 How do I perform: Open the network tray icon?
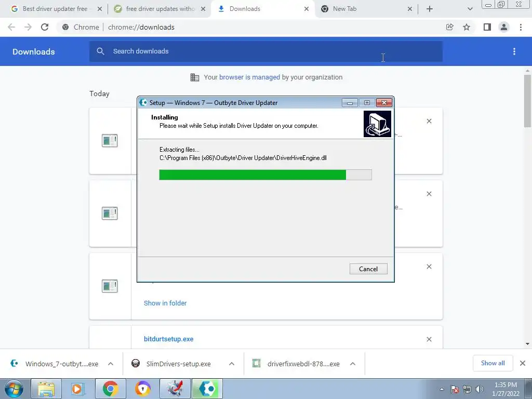coord(467,389)
